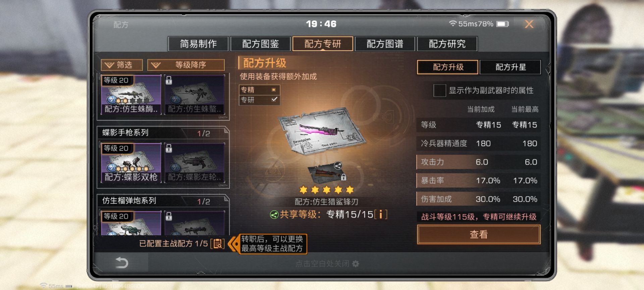The image size is (644, 290).
Task: Open the main battle recipe list icon
Action: pos(218,244)
